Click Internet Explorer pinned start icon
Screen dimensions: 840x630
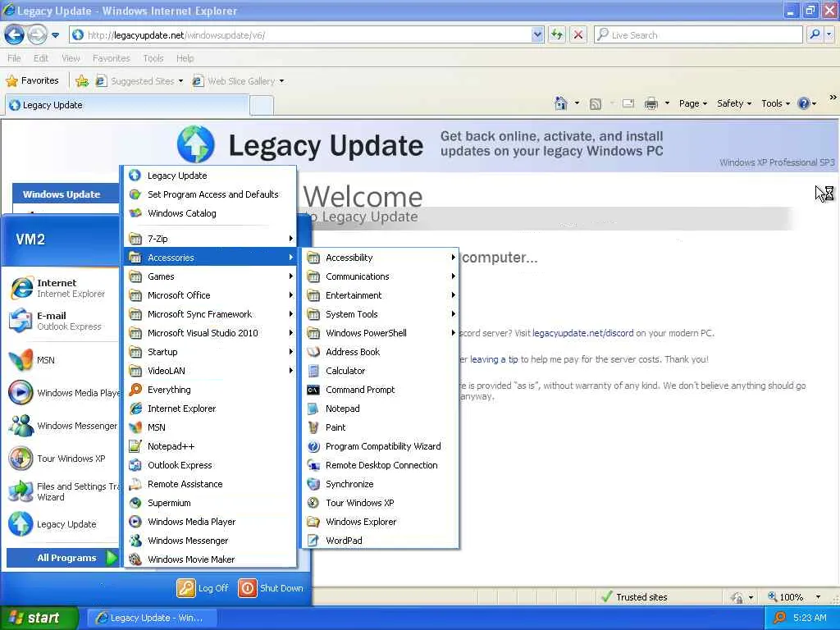(x=21, y=288)
